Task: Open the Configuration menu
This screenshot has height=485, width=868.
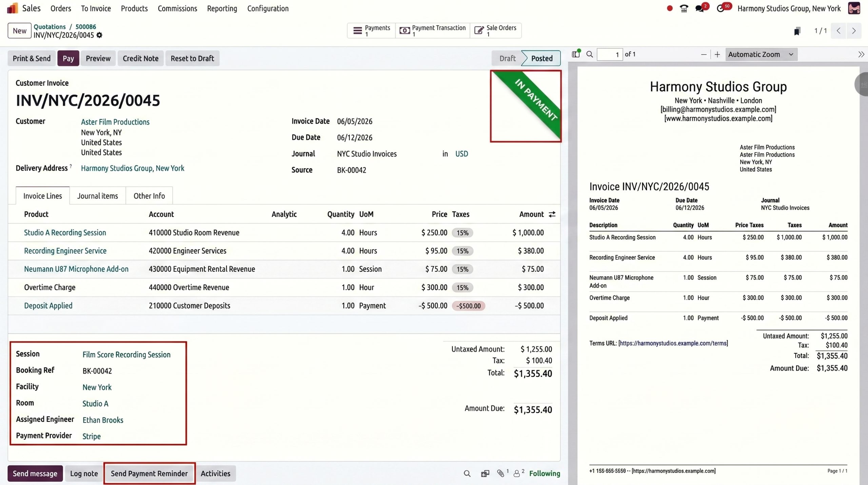Action: 268,8
